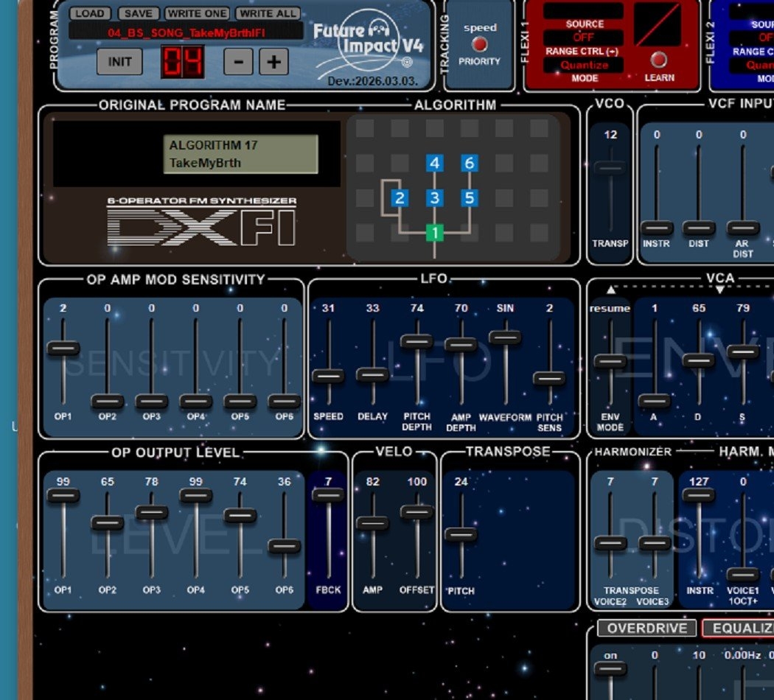Click the TRANSPOSE PITCH slider handle
The image size is (774, 700).
tap(461, 535)
